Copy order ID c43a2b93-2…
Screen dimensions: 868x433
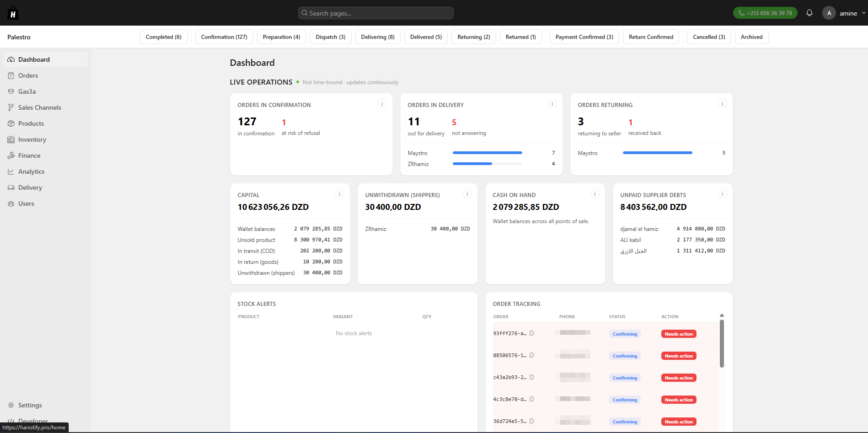click(x=532, y=377)
